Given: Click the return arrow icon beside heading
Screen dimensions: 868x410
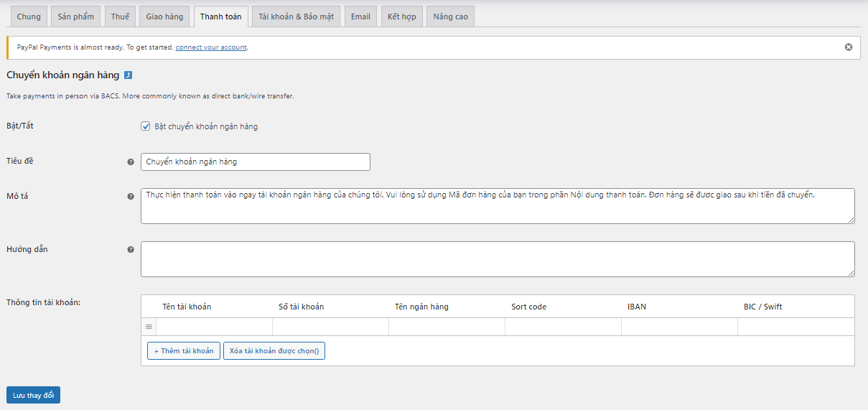Looking at the screenshot, I should pyautogui.click(x=128, y=75).
